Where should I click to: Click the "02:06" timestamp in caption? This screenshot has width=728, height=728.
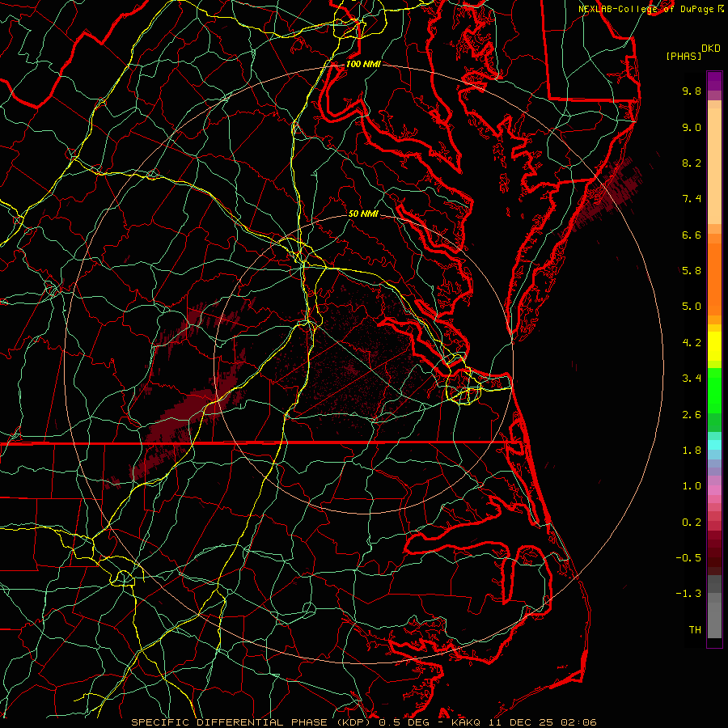point(578,722)
